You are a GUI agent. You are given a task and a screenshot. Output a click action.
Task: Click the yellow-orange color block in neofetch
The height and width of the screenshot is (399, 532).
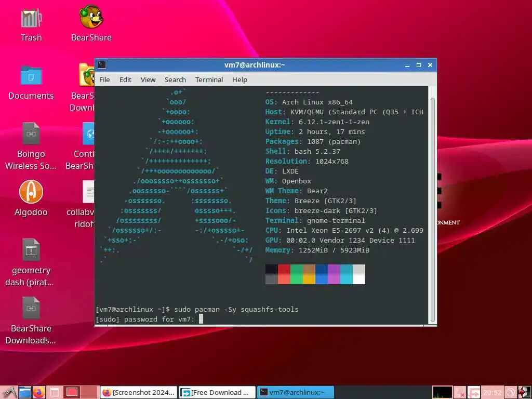pyautogui.click(x=309, y=274)
